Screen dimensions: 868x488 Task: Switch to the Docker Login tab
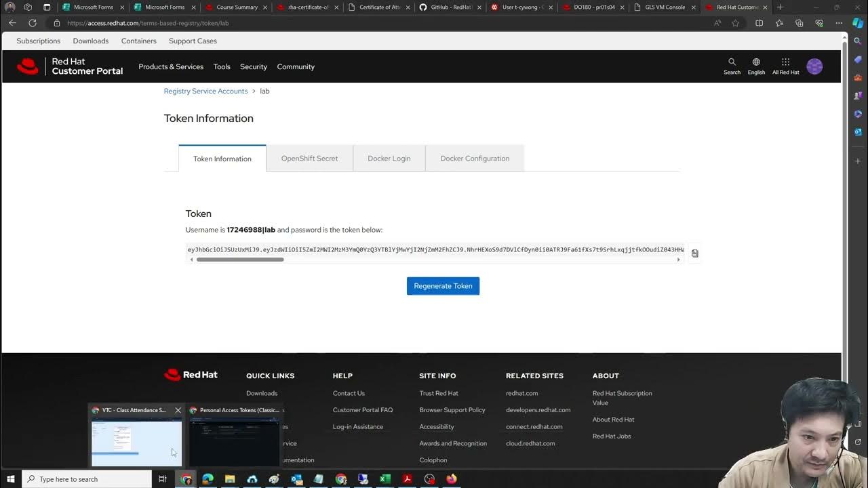[389, 158]
